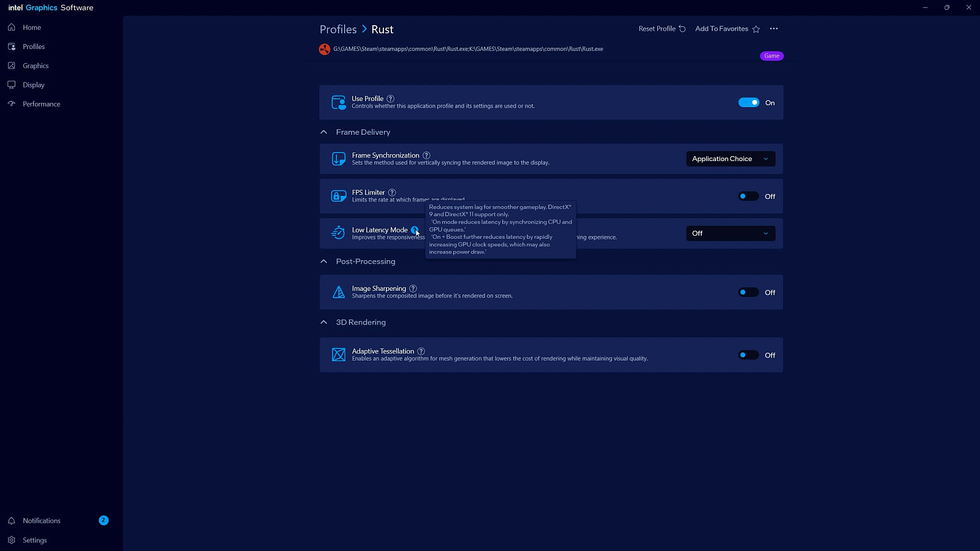The image size is (980, 551).
Task: Enable the FPS Limiter toggle
Action: (x=748, y=197)
